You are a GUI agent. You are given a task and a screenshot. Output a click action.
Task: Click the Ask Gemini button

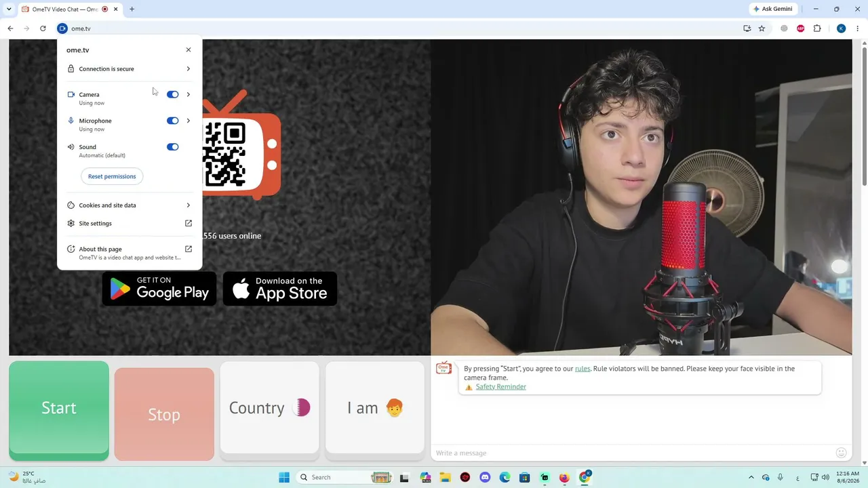pyautogui.click(x=772, y=9)
